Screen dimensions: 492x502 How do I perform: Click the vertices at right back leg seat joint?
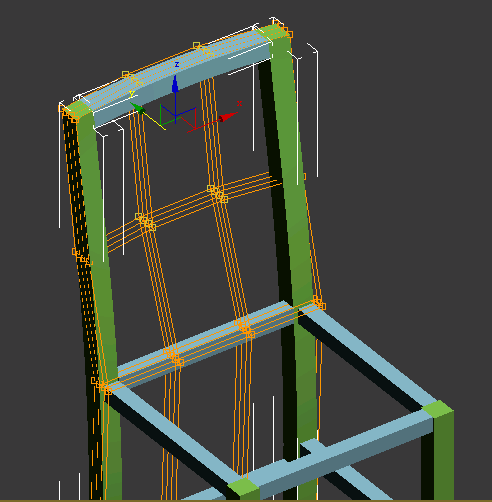(x=319, y=303)
